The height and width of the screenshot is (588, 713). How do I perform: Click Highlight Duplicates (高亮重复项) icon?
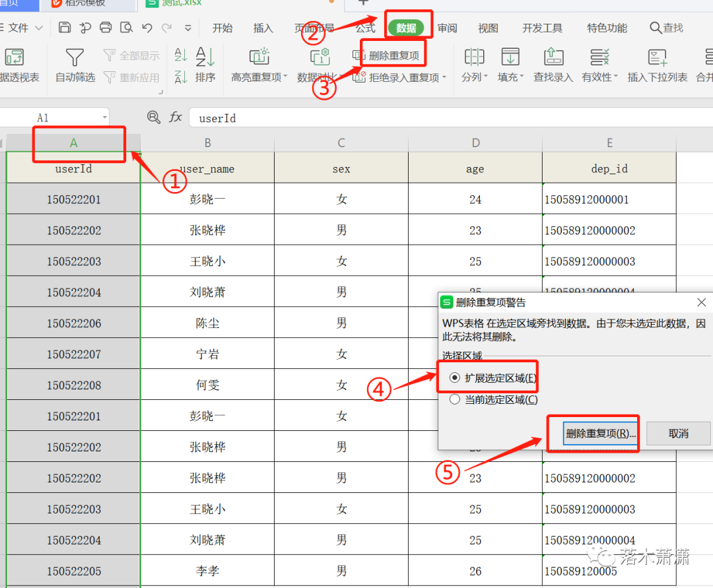point(259,57)
